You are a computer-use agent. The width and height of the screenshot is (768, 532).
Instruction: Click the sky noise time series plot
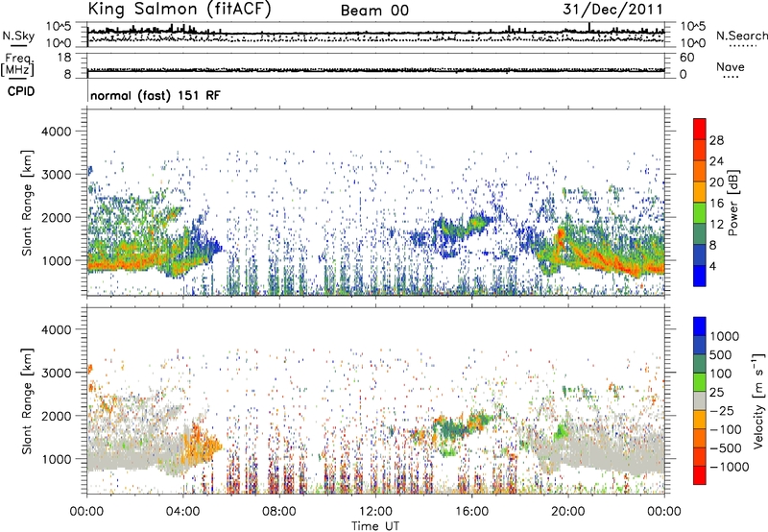coord(375,35)
